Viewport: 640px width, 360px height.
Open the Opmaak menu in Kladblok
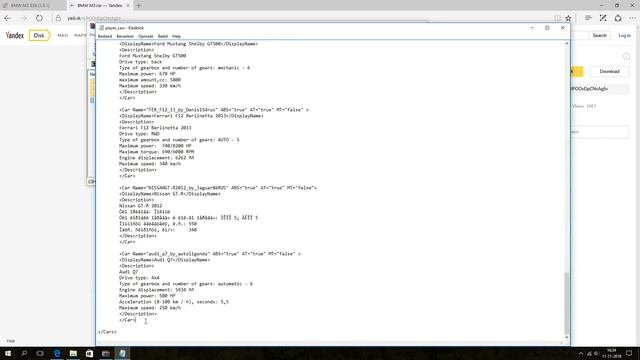146,36
